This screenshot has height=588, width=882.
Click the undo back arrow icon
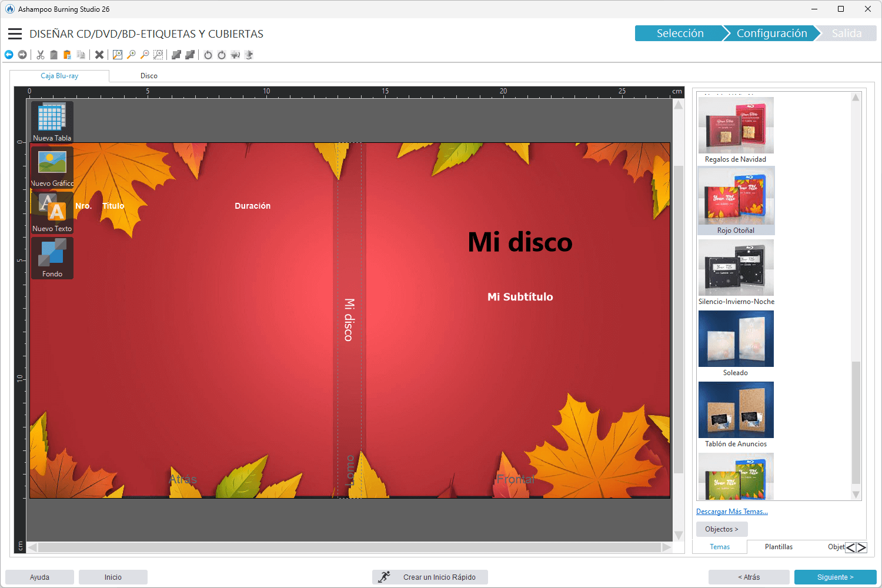click(x=9, y=55)
